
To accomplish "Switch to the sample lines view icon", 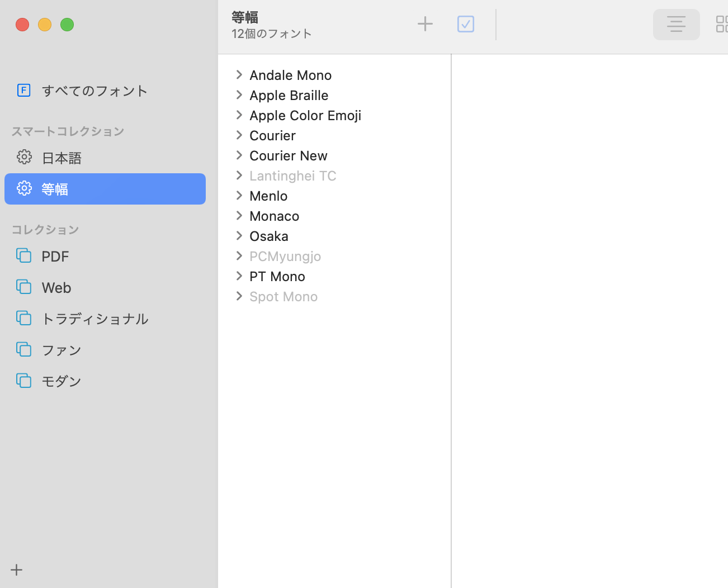I will (x=676, y=25).
